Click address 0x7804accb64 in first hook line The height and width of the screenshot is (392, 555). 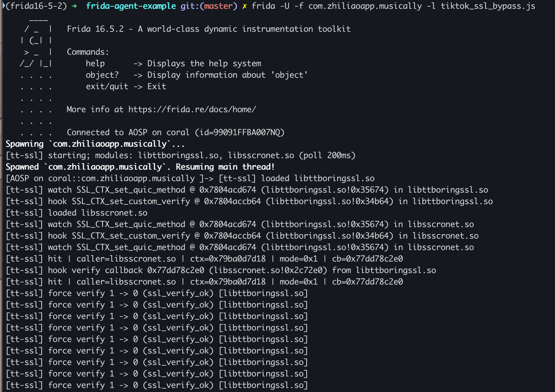[233, 201]
